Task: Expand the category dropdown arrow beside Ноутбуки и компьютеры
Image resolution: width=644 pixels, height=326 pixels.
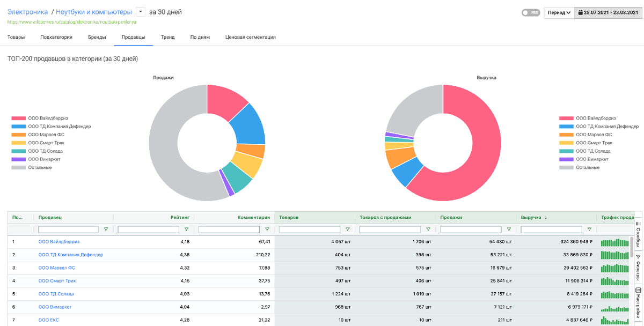Action: pyautogui.click(x=141, y=12)
